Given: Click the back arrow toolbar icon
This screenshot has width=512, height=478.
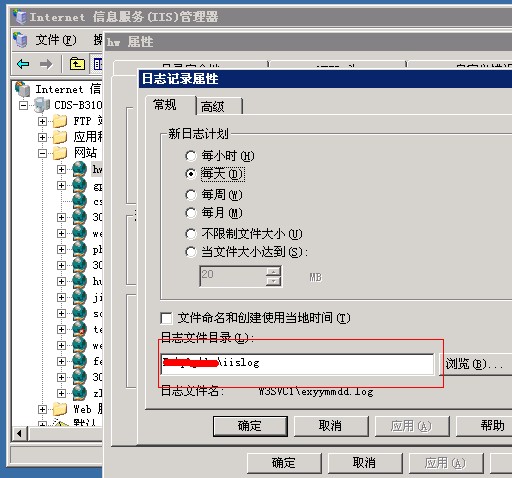Looking at the screenshot, I should 23,64.
